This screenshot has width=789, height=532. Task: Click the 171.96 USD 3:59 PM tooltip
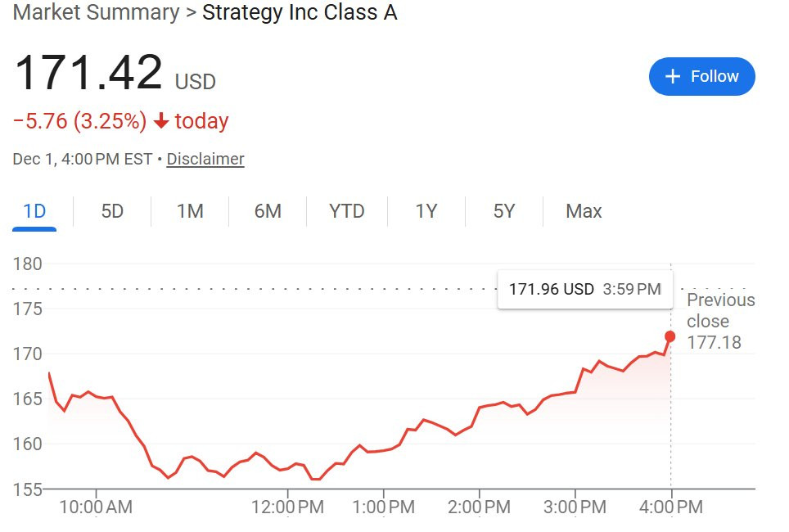click(584, 289)
